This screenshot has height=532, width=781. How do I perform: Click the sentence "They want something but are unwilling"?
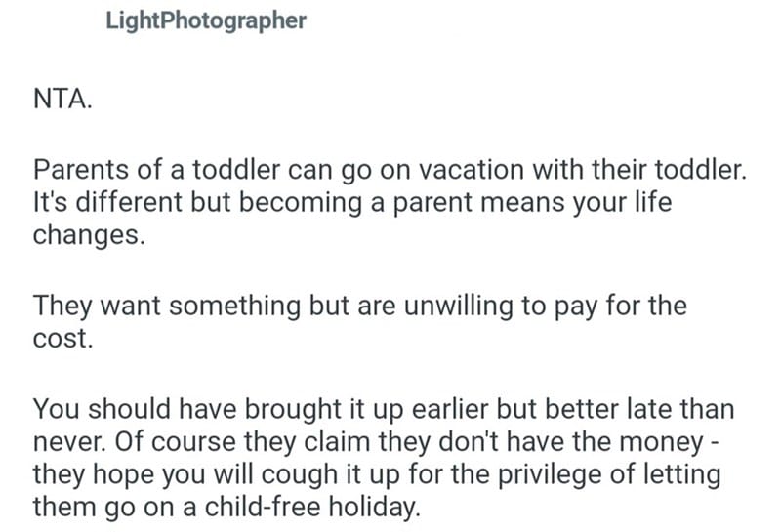[x=360, y=306]
